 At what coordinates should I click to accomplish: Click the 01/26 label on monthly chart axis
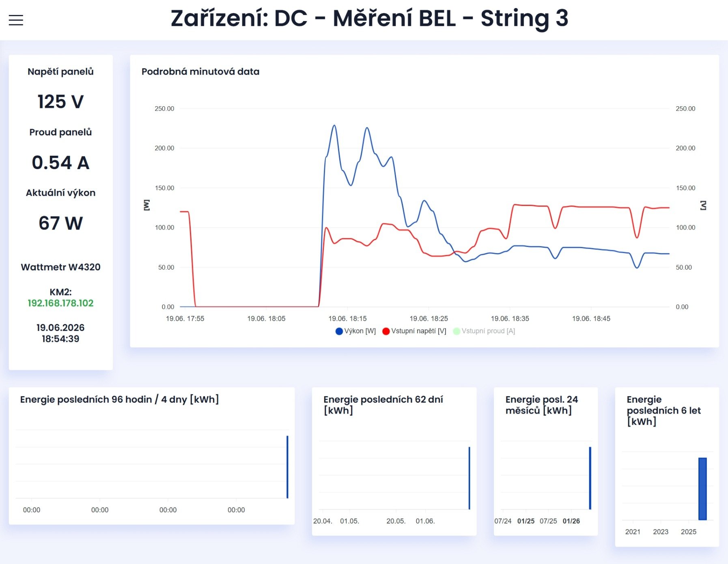(571, 521)
